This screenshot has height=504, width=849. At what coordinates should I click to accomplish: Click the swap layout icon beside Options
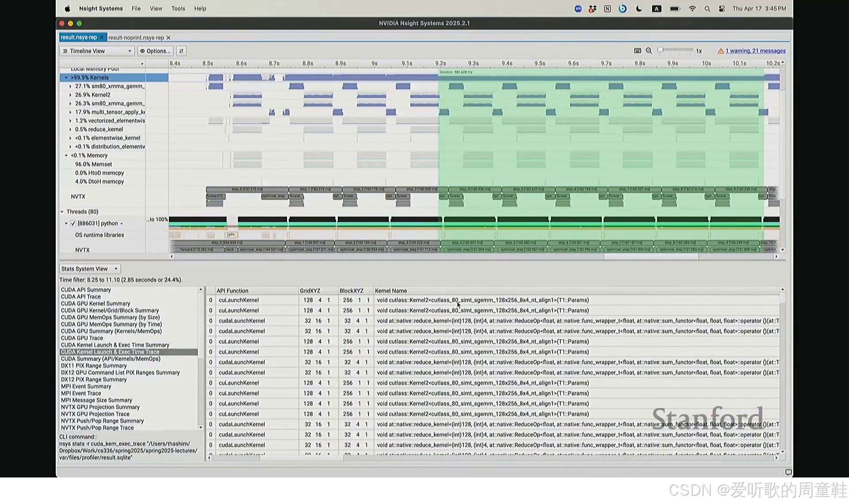pos(181,51)
